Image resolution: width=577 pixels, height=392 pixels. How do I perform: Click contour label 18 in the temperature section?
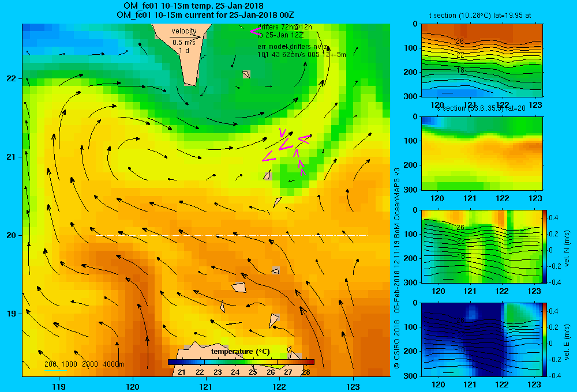460,70
